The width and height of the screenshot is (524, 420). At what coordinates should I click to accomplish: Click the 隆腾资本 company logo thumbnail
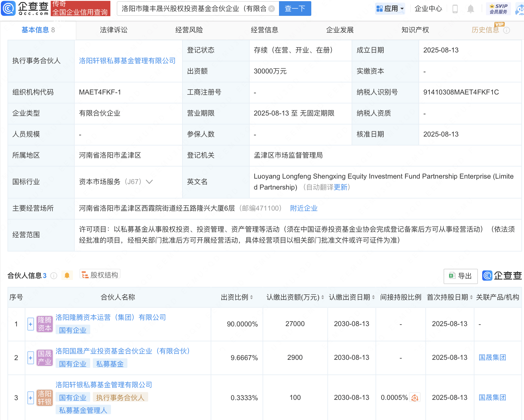point(45,324)
